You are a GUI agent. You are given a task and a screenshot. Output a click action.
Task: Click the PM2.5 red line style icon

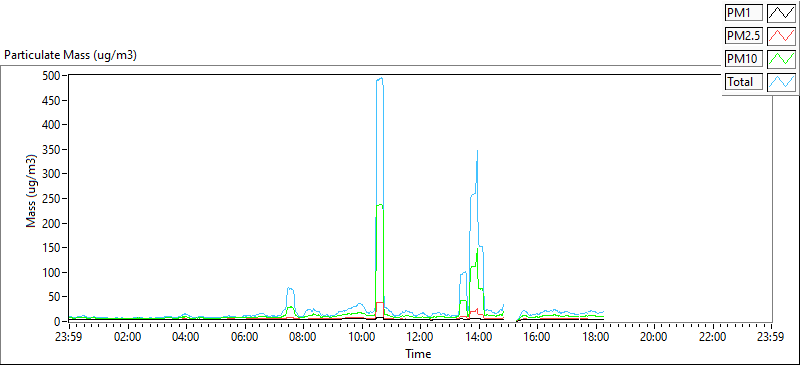pyautogui.click(x=782, y=35)
